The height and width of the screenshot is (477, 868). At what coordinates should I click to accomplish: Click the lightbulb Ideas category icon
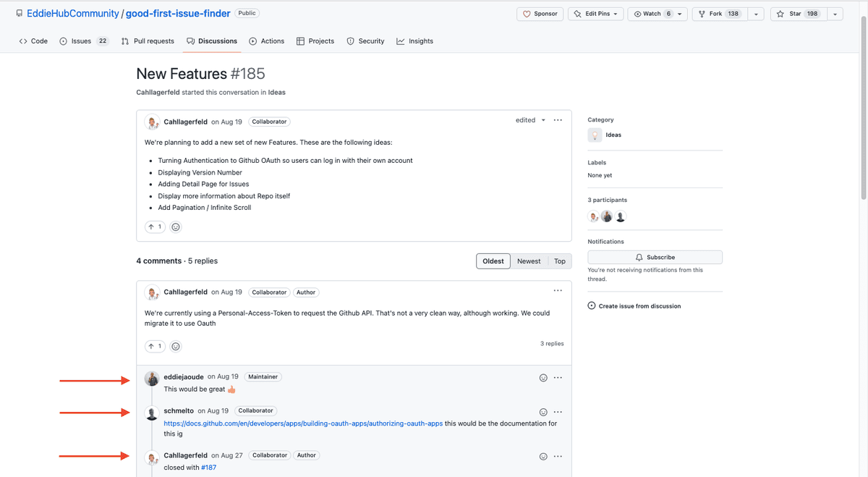click(x=595, y=135)
